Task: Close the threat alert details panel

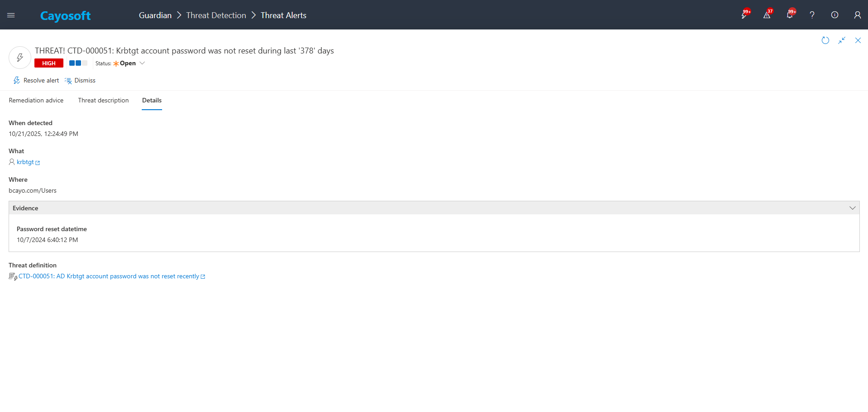Action: pos(858,40)
